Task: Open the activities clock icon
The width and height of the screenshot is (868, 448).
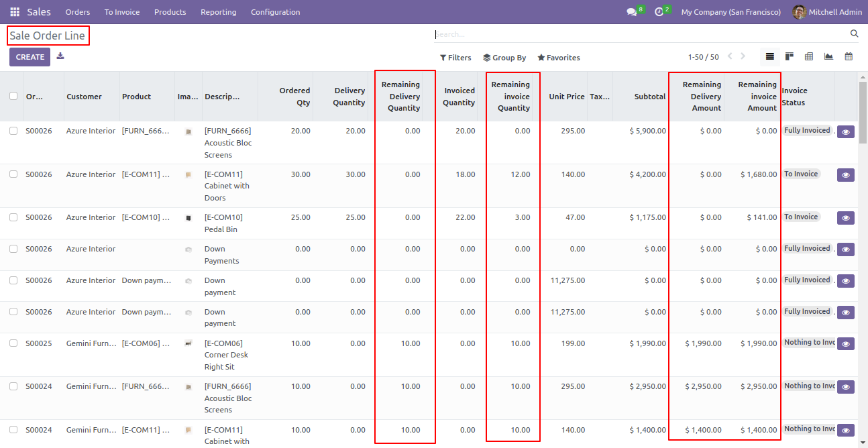Action: (659, 12)
